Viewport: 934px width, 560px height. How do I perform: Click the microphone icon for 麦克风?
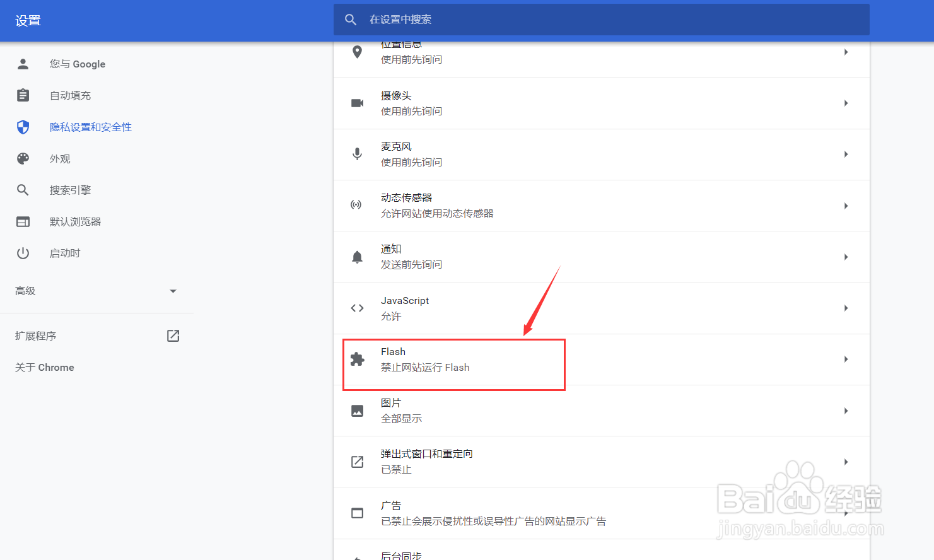358,154
